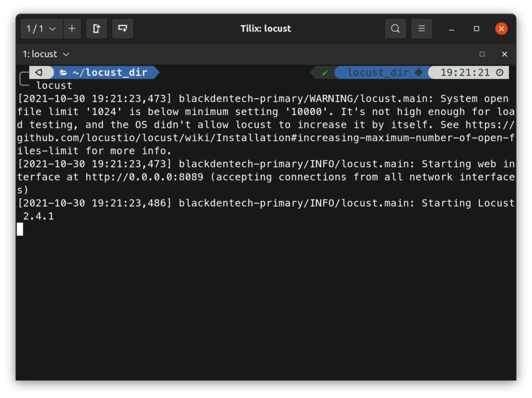Image resolution: width=532 pixels, height=398 pixels.
Task: Expand the chevron next to 1: locust
Action: (x=65, y=54)
